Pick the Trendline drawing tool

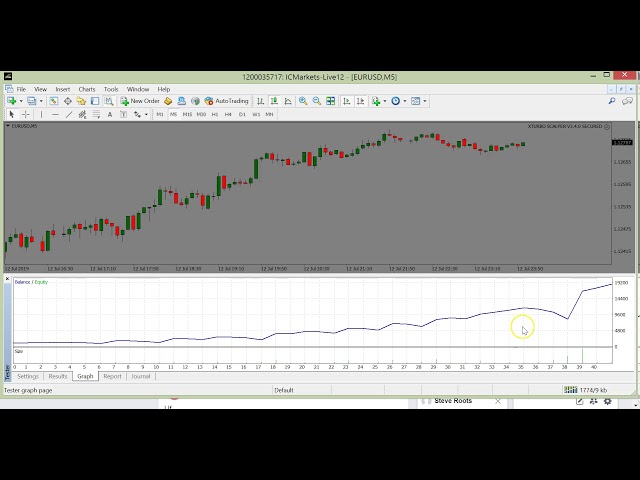[69, 114]
